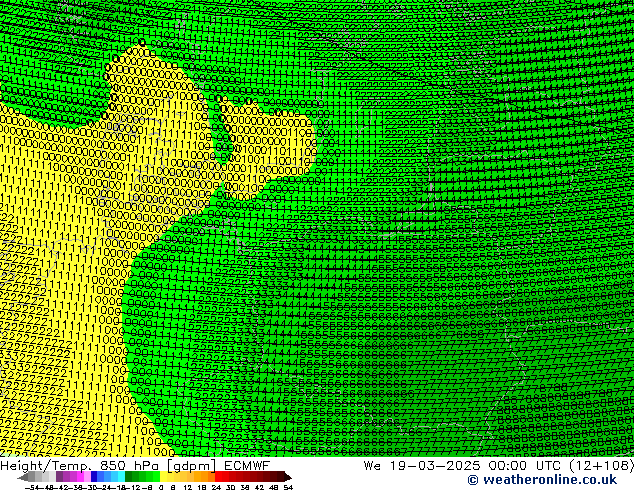Click the gray left arrow end of the legend
Screen dimensions: 634x490
pyautogui.click(x=23, y=477)
